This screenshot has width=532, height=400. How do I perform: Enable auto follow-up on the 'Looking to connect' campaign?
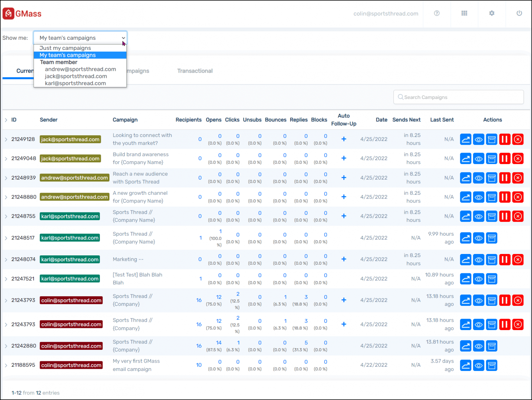(x=344, y=139)
